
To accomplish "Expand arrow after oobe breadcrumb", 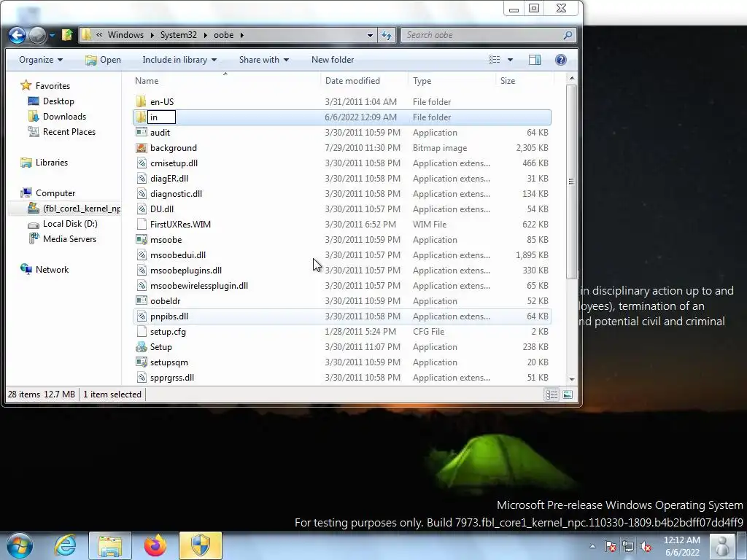I will [x=242, y=35].
